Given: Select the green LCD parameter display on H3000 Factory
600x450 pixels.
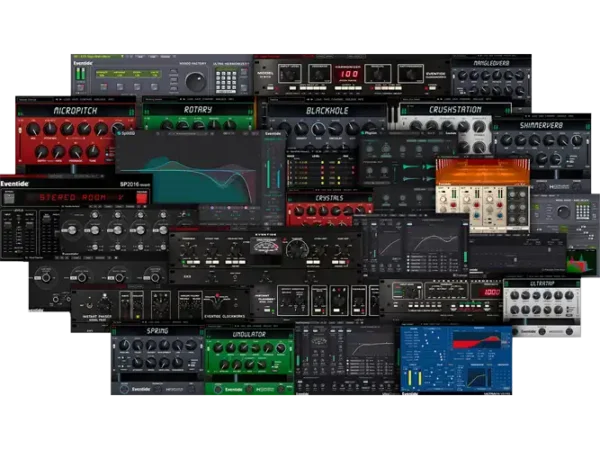Looking at the screenshot, I should [128, 74].
